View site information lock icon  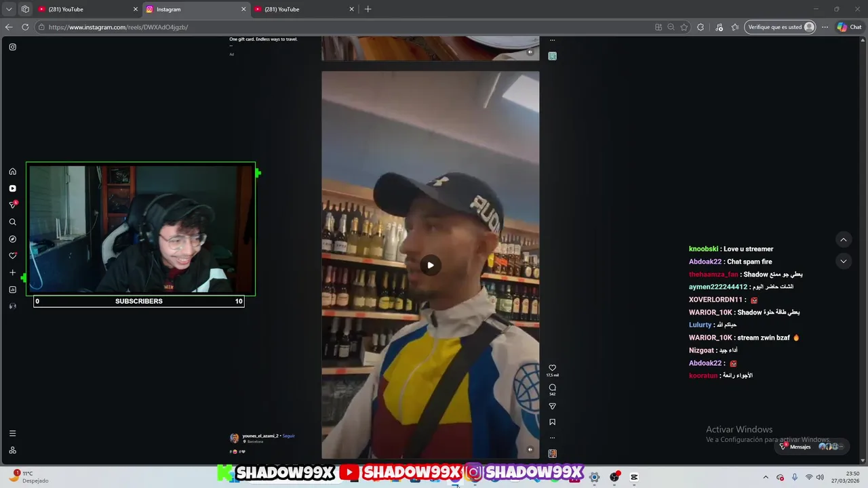tap(41, 27)
